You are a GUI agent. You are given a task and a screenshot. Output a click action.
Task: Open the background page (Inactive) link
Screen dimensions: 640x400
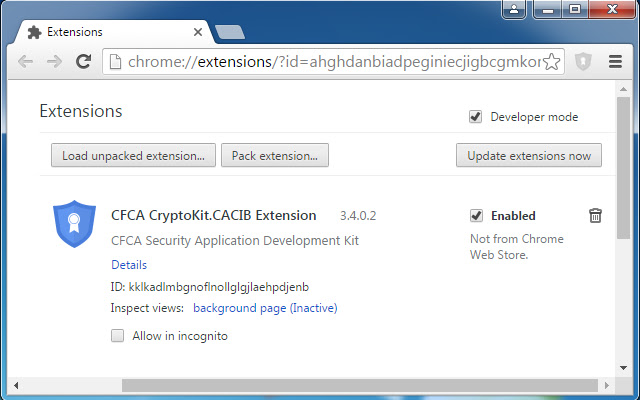point(265,308)
